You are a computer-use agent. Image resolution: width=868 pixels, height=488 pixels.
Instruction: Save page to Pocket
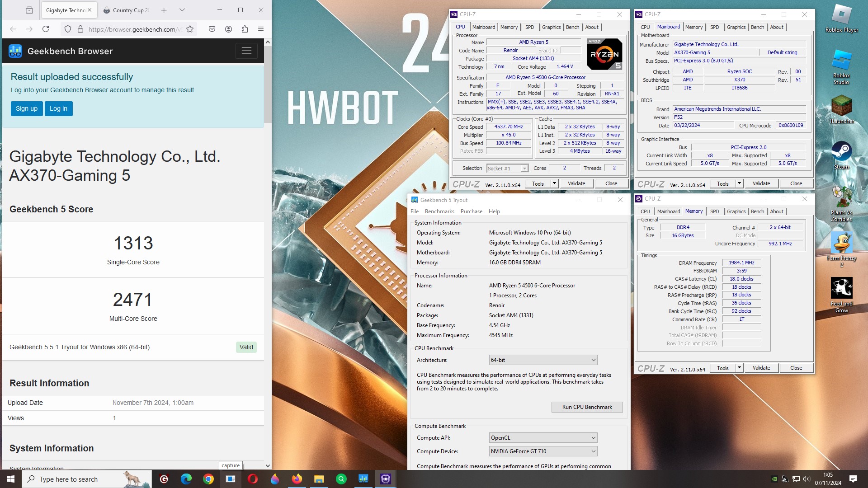212,29
